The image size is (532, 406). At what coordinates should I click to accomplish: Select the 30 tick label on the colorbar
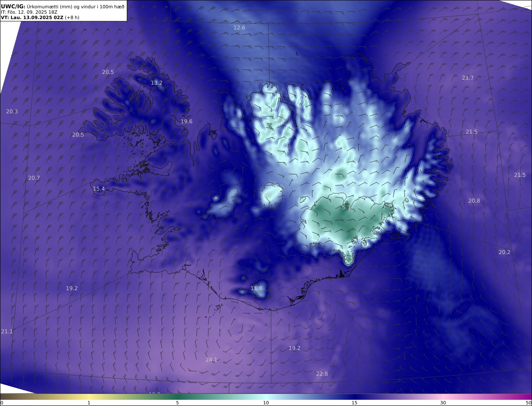click(x=443, y=403)
